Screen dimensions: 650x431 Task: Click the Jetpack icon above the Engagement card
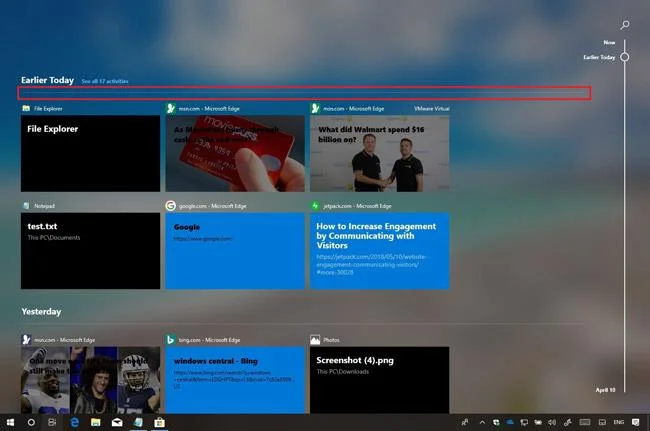click(x=315, y=206)
